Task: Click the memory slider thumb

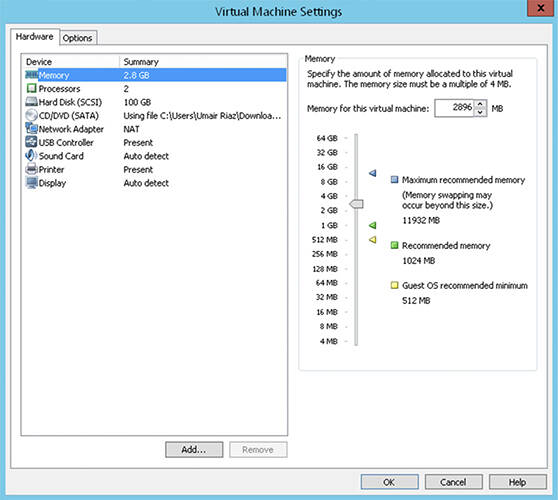Action: pos(356,204)
